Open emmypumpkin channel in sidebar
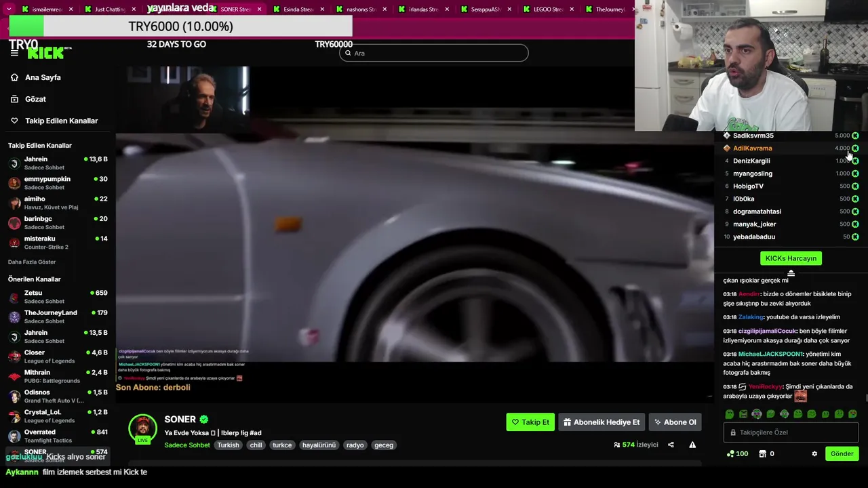This screenshot has height=488, width=868. click(58, 183)
